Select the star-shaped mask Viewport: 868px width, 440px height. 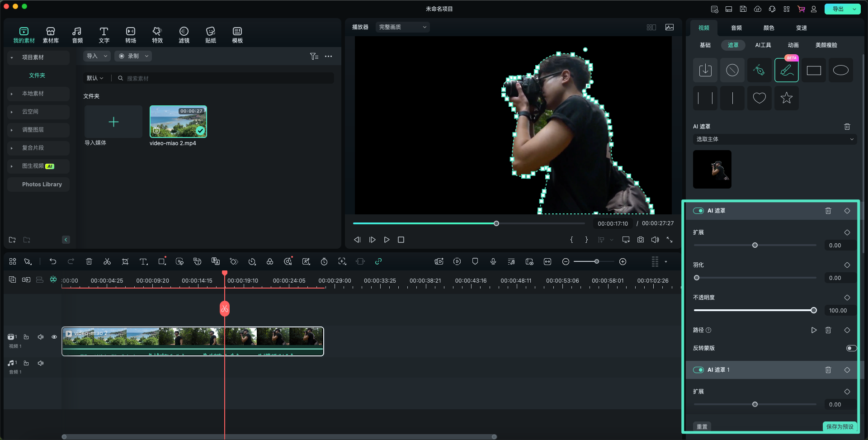pos(786,98)
